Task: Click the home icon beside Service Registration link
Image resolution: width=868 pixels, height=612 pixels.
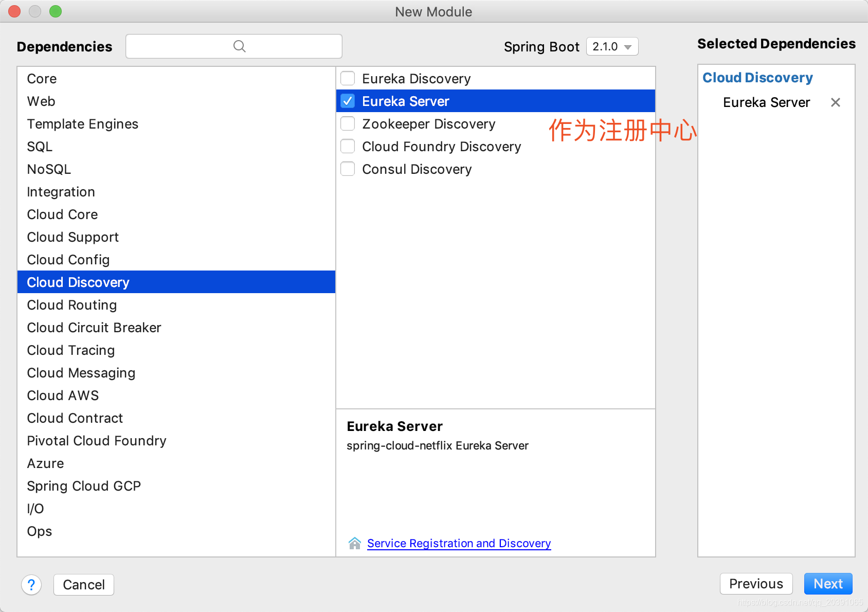Action: [x=355, y=543]
